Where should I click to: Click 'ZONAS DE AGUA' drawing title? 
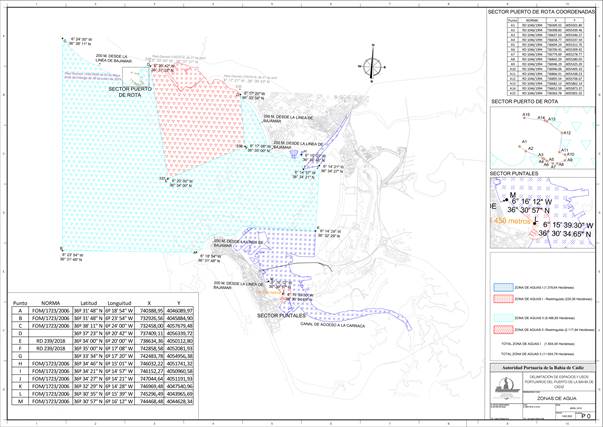[x=556, y=399]
